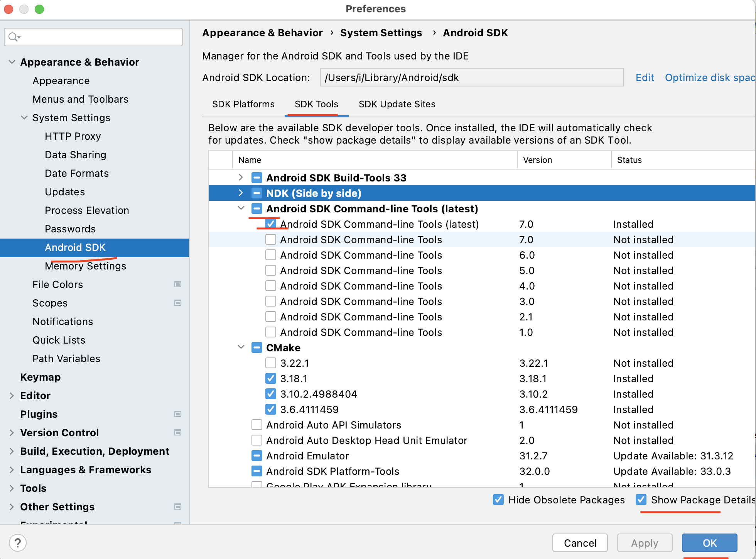Click the project-level icon beside Version Control
Screen dimensions: 756x559
[x=178, y=433]
